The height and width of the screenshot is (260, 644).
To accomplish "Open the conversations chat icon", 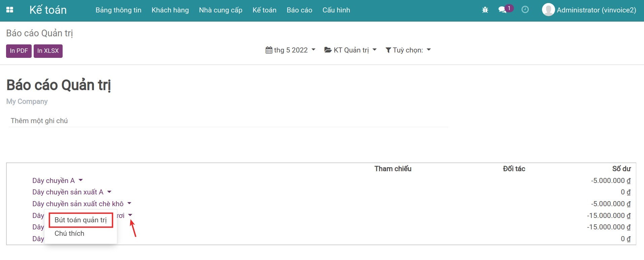I will click(502, 10).
